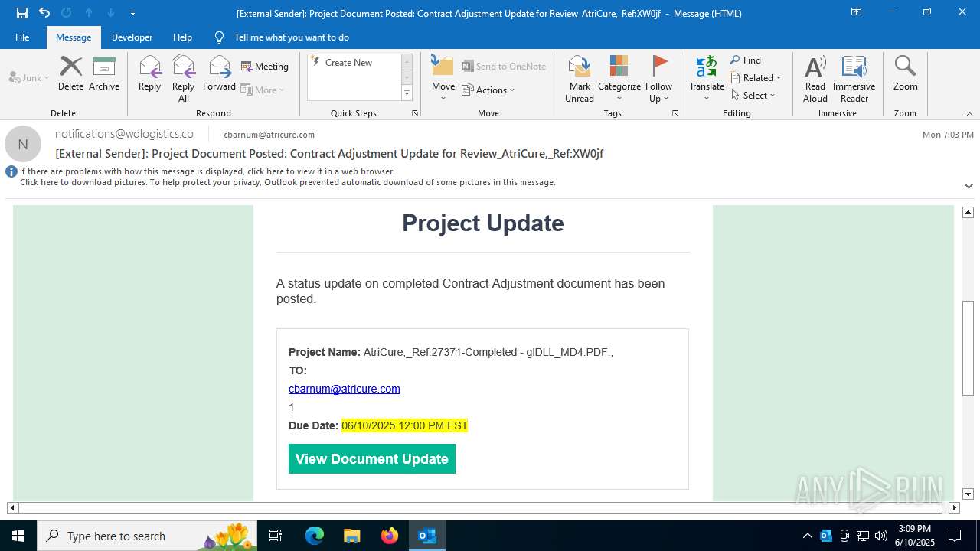This screenshot has height=551, width=980.
Task: Expand the Quick Steps gallery
Action: [x=407, y=93]
